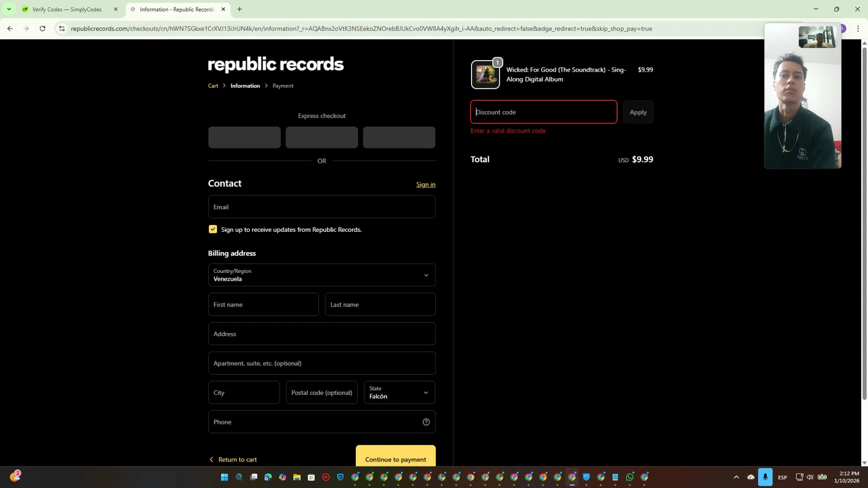Reload the current page
This screenshot has width=868, height=488.
tap(42, 28)
